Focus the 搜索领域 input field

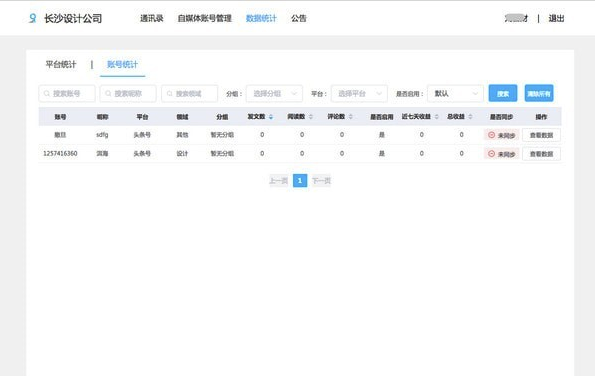(x=189, y=94)
